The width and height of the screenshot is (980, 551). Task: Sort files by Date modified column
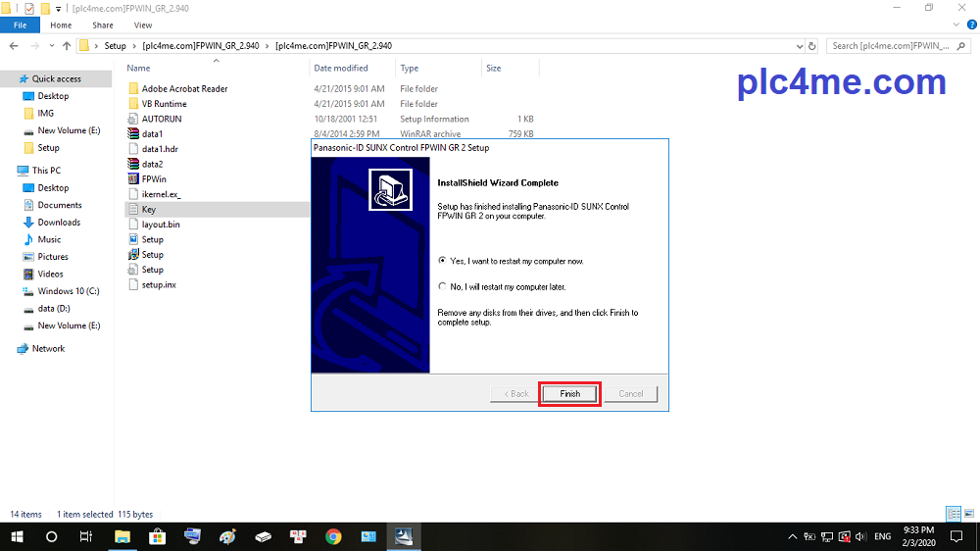pyautogui.click(x=341, y=69)
